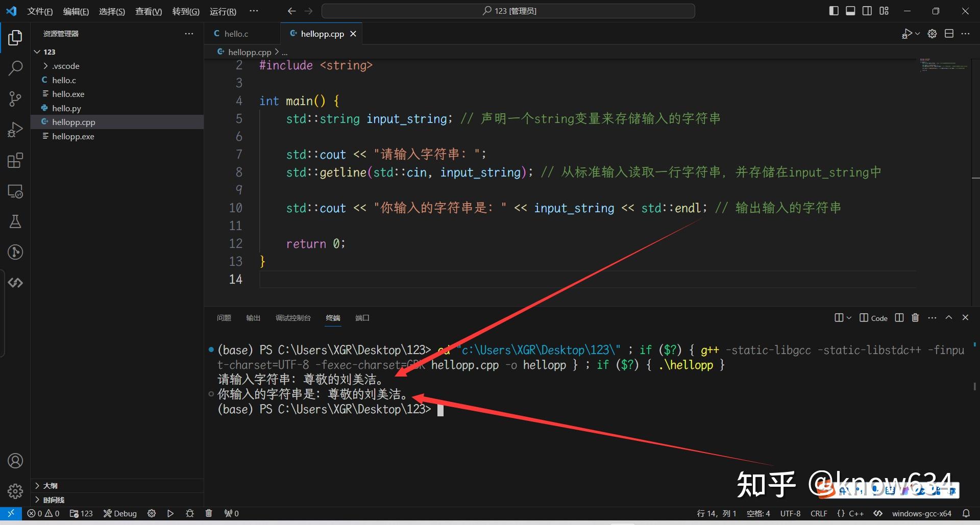The width and height of the screenshot is (980, 525).
Task: Run the debug launch icon above the editor
Action: click(908, 33)
